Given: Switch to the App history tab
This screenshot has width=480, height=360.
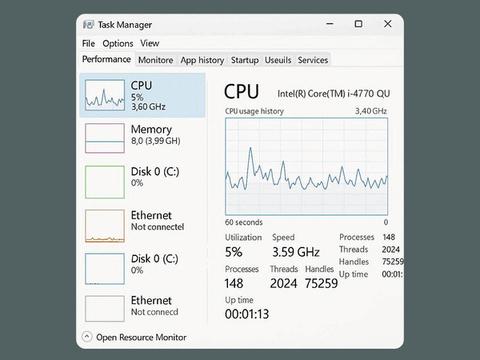Looking at the screenshot, I should 202,60.
